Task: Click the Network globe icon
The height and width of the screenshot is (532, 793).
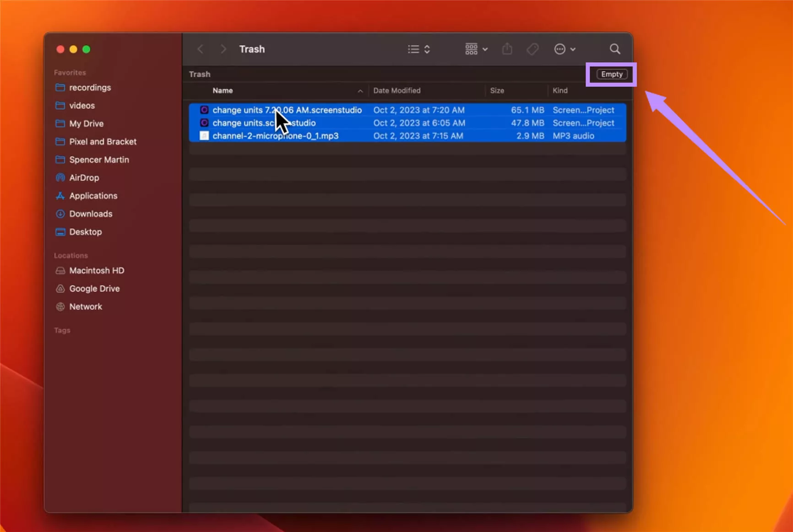Action: click(60, 306)
